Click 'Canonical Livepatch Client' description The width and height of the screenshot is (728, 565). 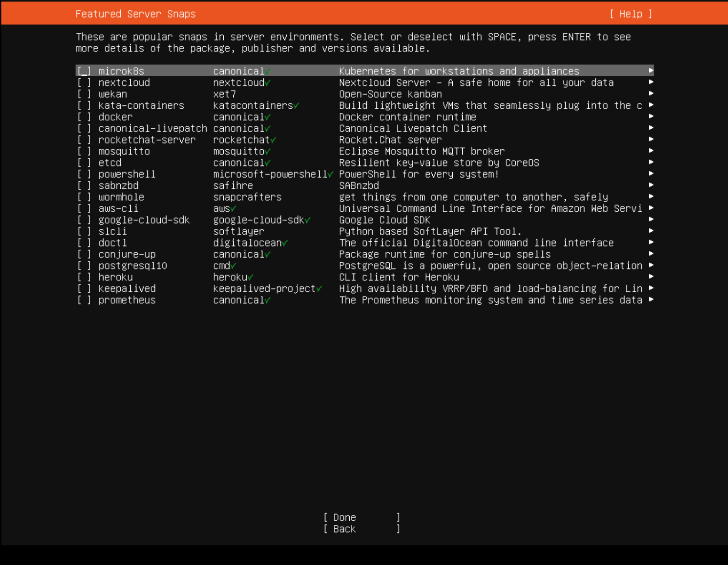point(413,128)
